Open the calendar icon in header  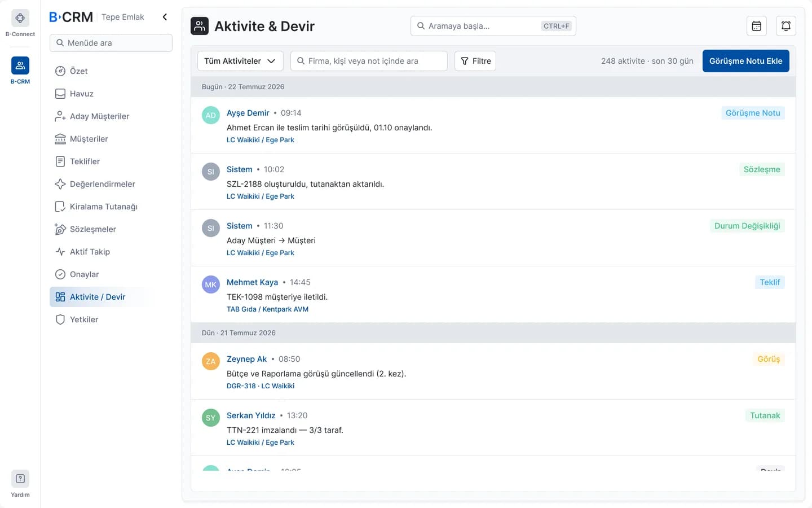pos(757,26)
